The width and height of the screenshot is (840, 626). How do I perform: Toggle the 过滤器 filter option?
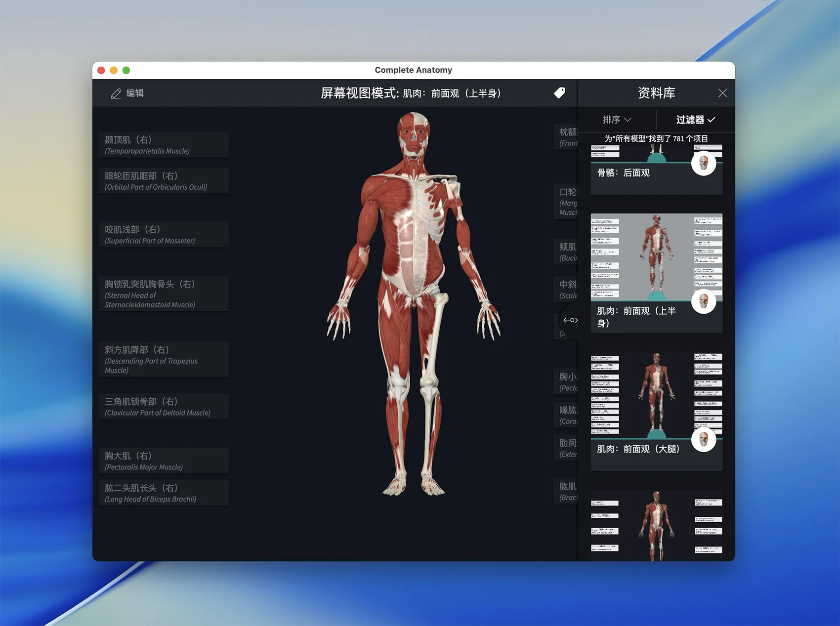click(x=695, y=120)
